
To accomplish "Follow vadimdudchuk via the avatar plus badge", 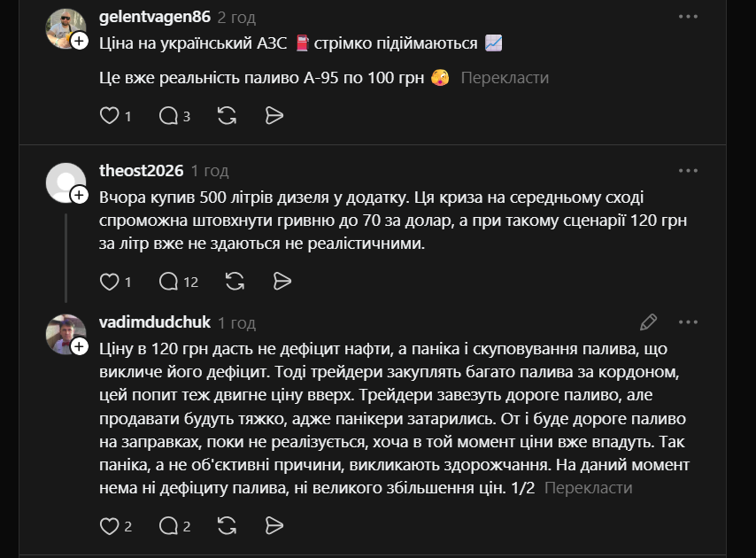I will click(80, 346).
